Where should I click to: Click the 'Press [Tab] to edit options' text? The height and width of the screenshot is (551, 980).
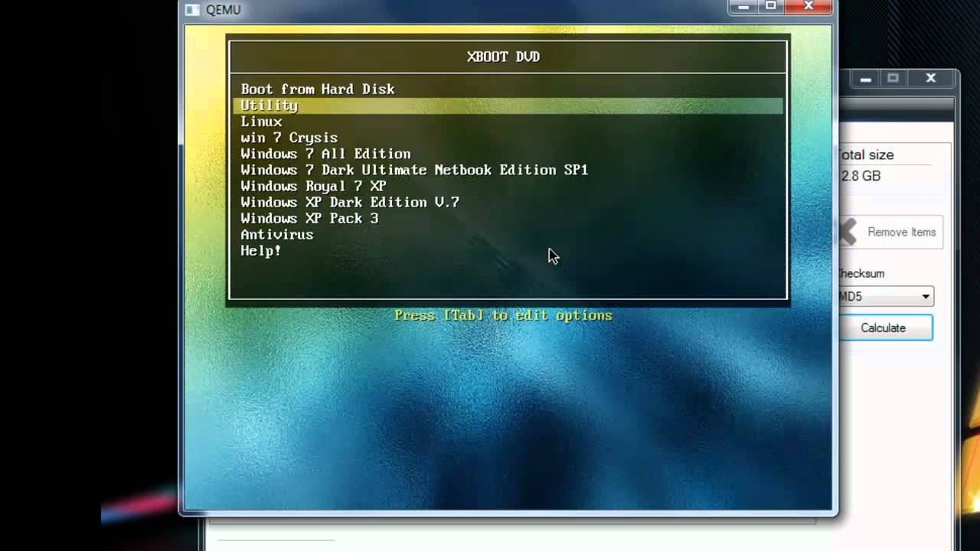click(503, 315)
